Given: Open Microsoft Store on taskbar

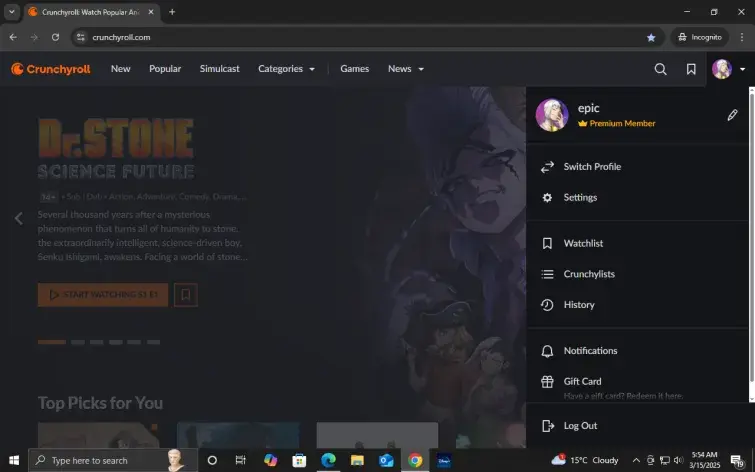Looking at the screenshot, I should tap(299, 460).
